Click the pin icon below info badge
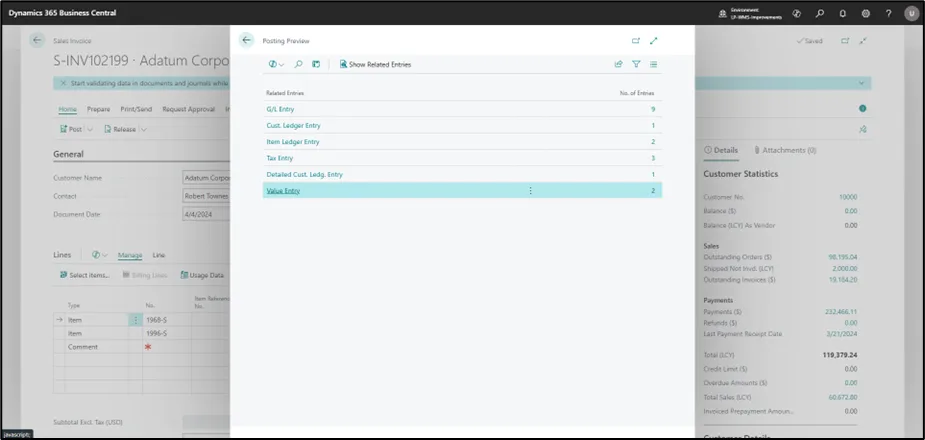 pos(862,129)
